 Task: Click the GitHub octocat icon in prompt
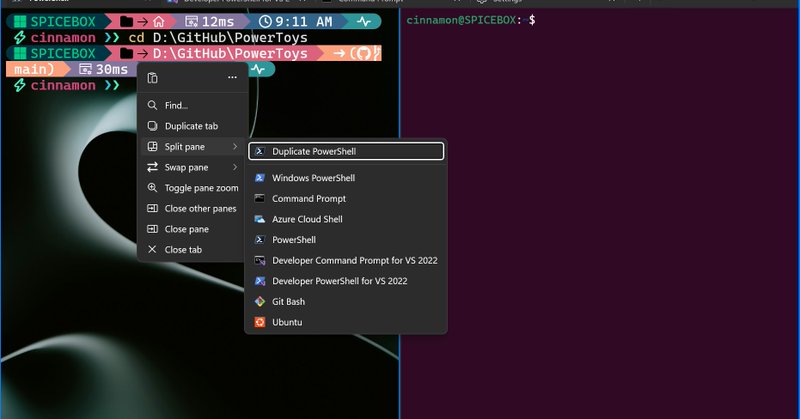click(363, 54)
